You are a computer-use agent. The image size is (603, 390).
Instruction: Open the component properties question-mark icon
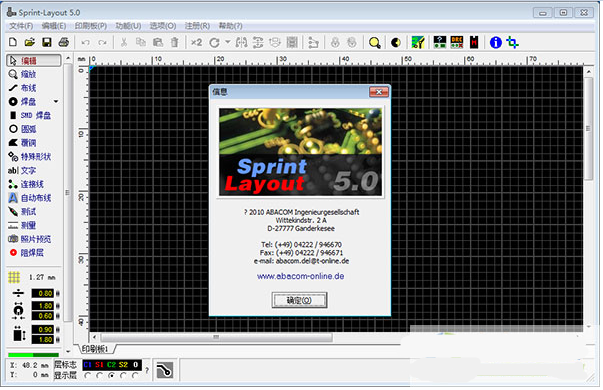tap(440, 42)
